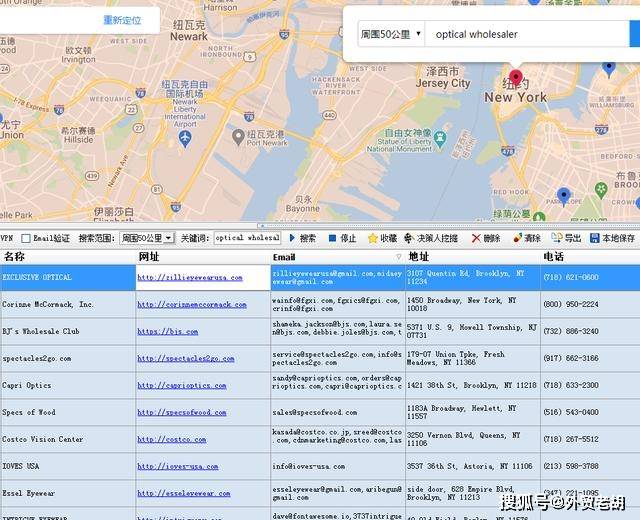Select blue map pin near Park Slope

click(x=564, y=197)
